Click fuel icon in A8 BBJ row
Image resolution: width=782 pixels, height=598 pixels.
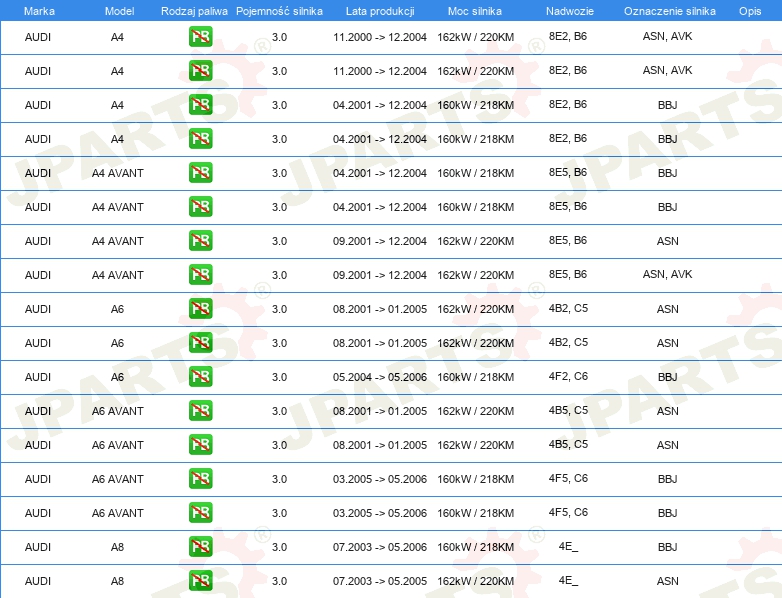coord(200,547)
